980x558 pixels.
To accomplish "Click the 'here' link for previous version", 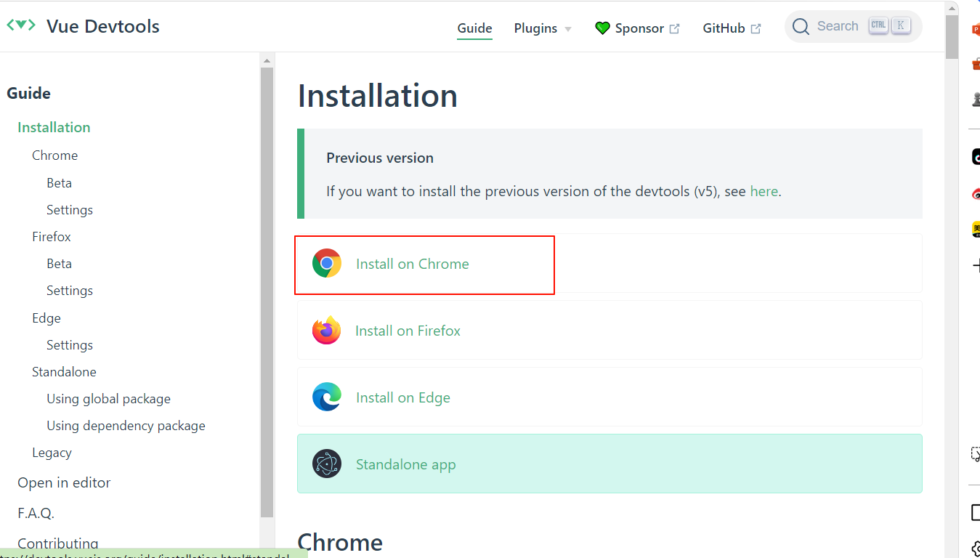I will (764, 192).
